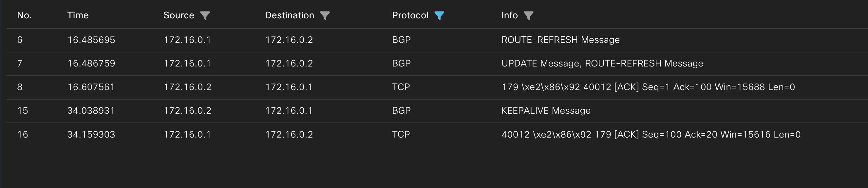Sort by the Time column header
868x188 pixels.
(78, 15)
